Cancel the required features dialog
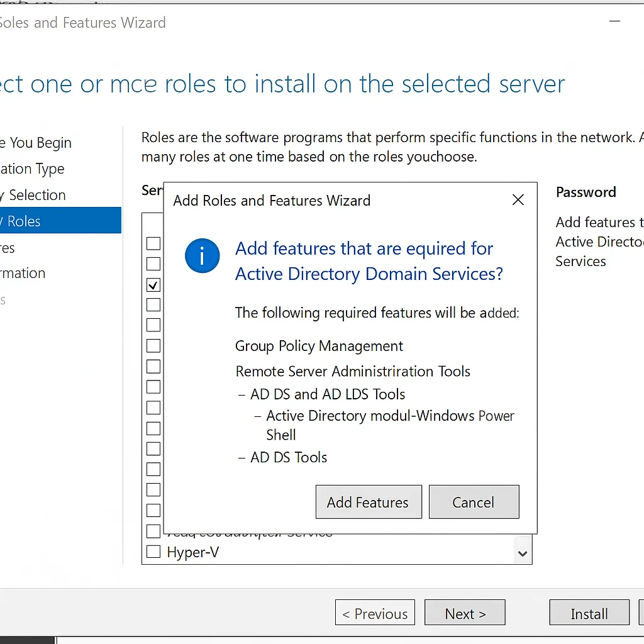Screen dimensions: 644x644 click(474, 502)
